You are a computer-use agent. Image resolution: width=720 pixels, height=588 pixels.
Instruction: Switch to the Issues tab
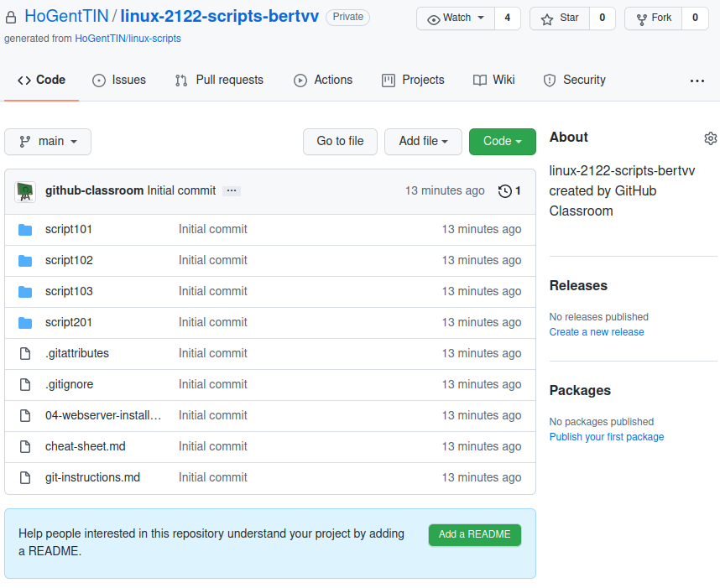(119, 81)
